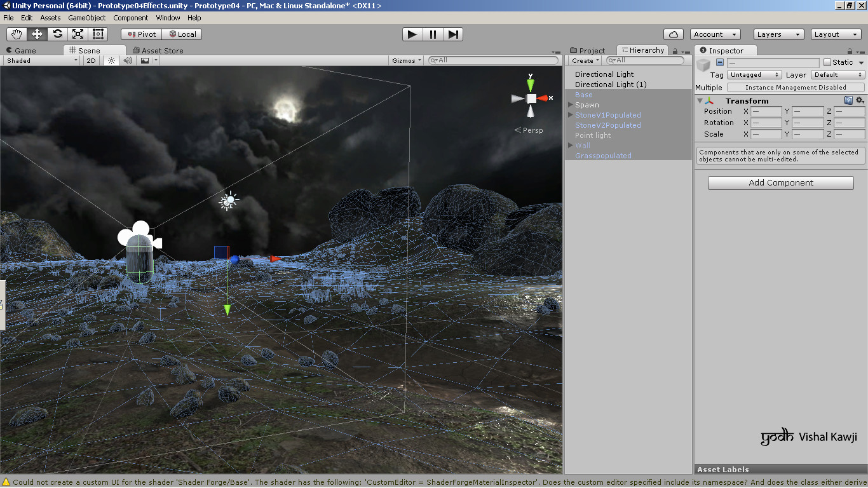868x488 pixels.
Task: Open the File menu
Action: tap(8, 18)
